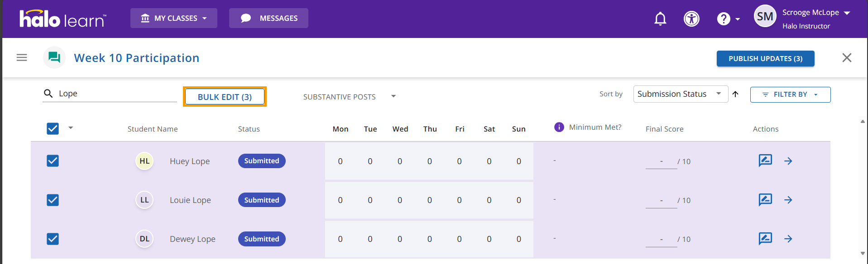Open feedback comment icon for Huey Lope
The width and height of the screenshot is (868, 264).
point(765,161)
